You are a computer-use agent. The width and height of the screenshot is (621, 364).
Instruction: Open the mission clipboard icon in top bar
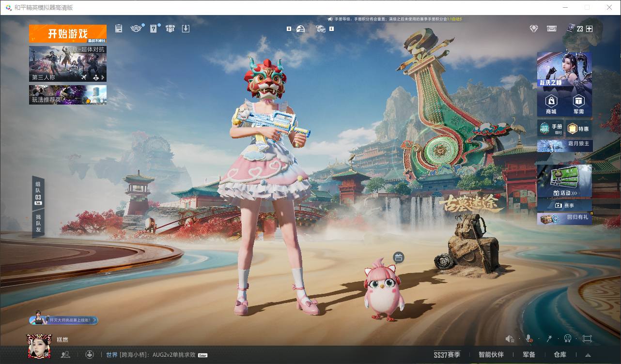click(x=119, y=29)
